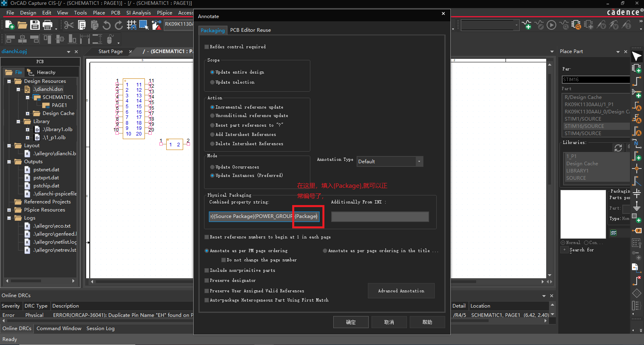
Task: Click the PSpice waveform icon in Place Part
Action: (x=613, y=233)
